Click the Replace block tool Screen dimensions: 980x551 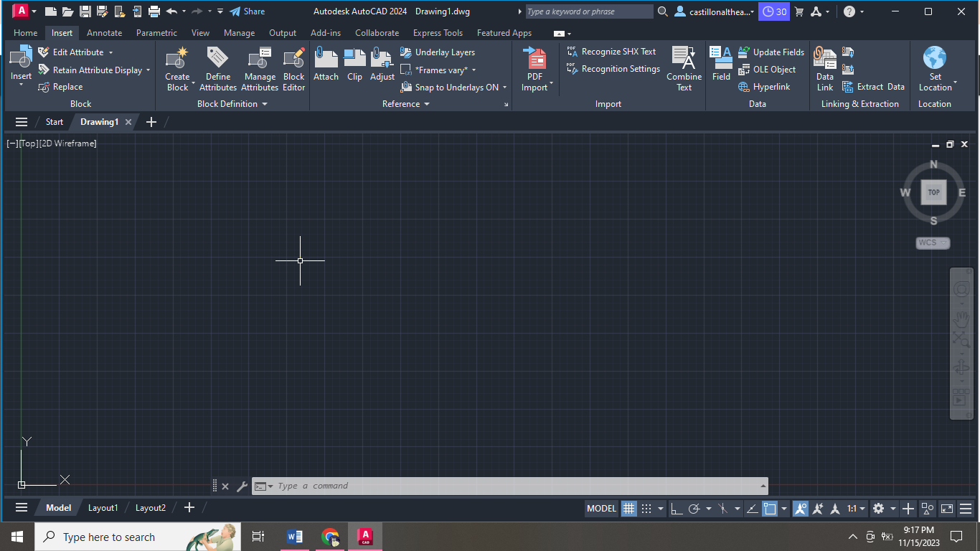click(60, 87)
